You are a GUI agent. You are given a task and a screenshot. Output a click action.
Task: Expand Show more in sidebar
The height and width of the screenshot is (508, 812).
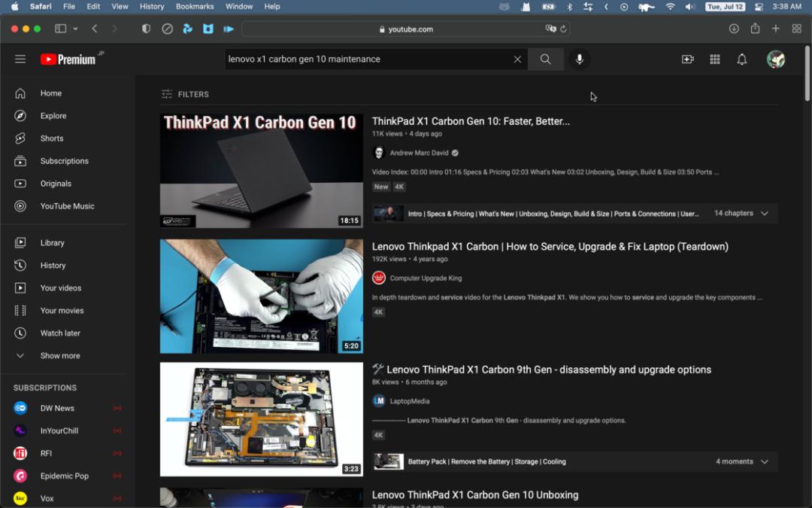click(59, 356)
